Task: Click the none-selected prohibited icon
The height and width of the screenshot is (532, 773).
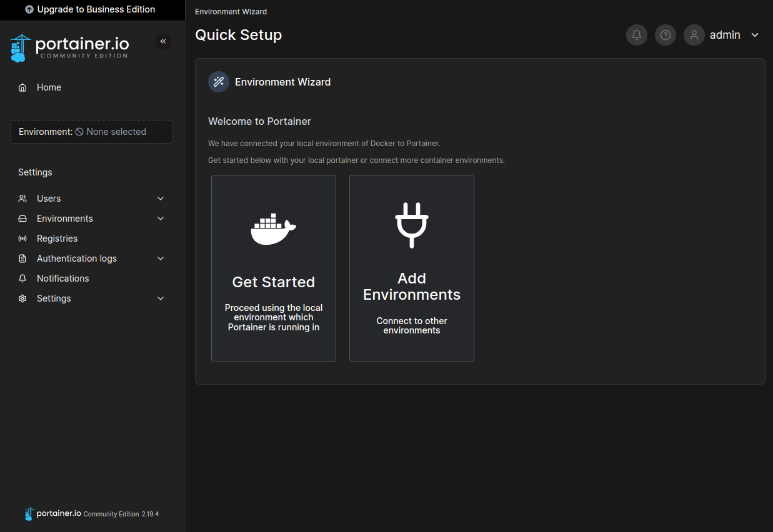Action: pos(79,132)
